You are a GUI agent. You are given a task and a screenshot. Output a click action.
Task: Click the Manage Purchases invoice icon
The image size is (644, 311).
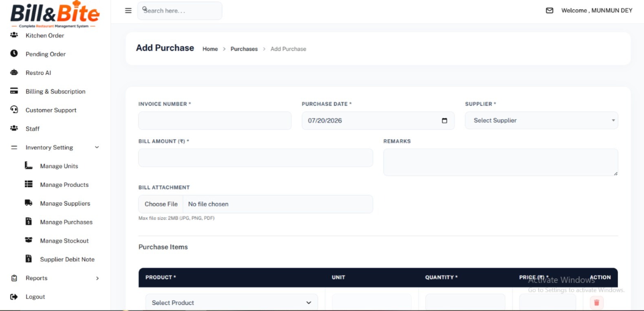[29, 221]
